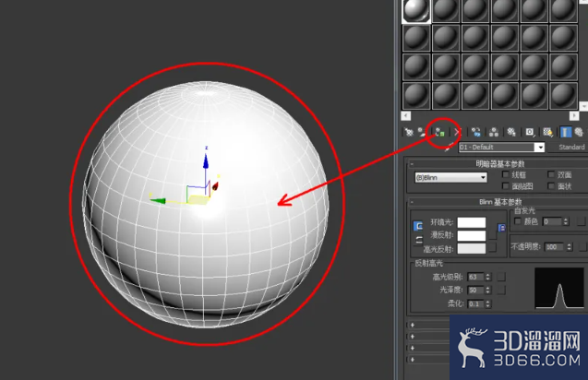Enable the 面状 faceted checkbox
The image size is (588, 380).
[x=550, y=186]
